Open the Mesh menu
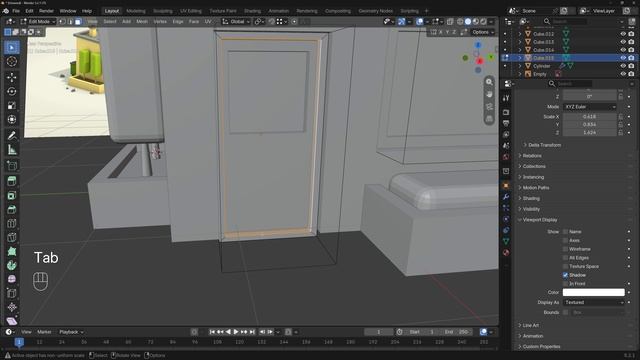The image size is (640, 360). [142, 22]
